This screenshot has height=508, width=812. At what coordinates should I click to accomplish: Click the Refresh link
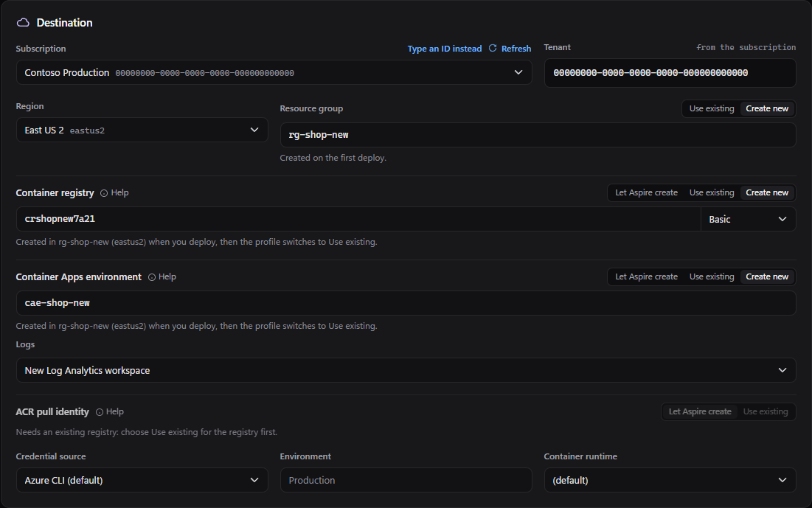coord(516,48)
